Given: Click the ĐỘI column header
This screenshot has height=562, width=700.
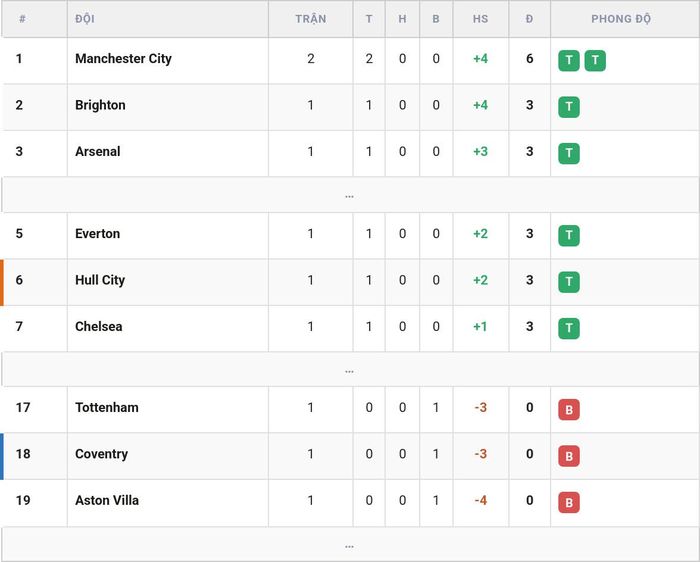Looking at the screenshot, I should pos(85,19).
